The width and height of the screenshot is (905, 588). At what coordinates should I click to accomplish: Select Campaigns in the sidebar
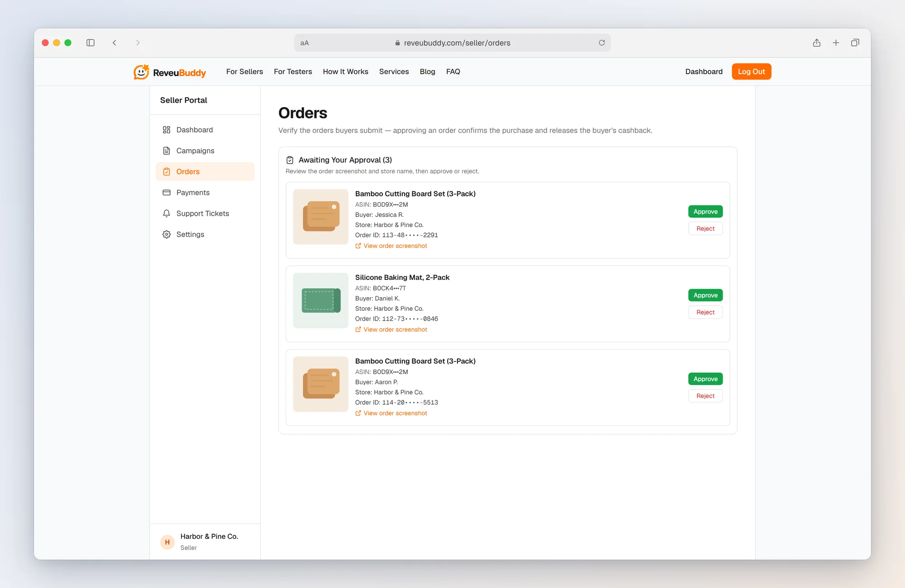point(205,151)
